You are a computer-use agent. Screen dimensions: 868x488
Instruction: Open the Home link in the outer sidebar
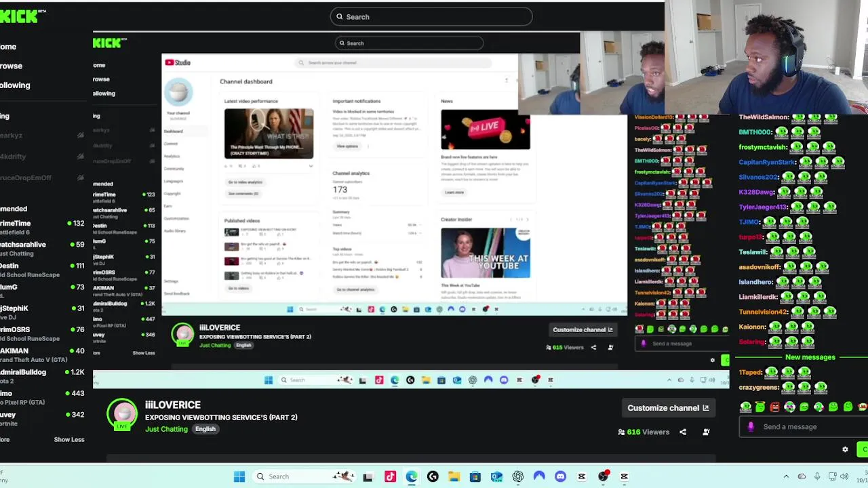coord(8,47)
